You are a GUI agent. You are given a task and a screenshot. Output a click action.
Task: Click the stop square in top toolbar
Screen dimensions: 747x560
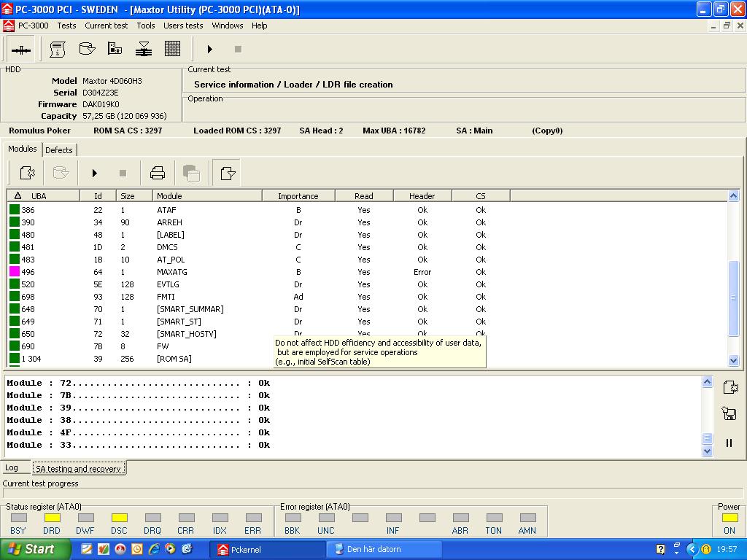click(239, 49)
